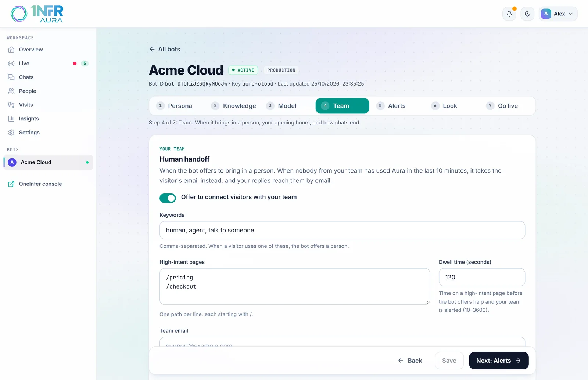The width and height of the screenshot is (588, 380).
Task: Click the bot ID bot_DTQkiJZ3QRyMOcJw
Action: [x=196, y=84]
